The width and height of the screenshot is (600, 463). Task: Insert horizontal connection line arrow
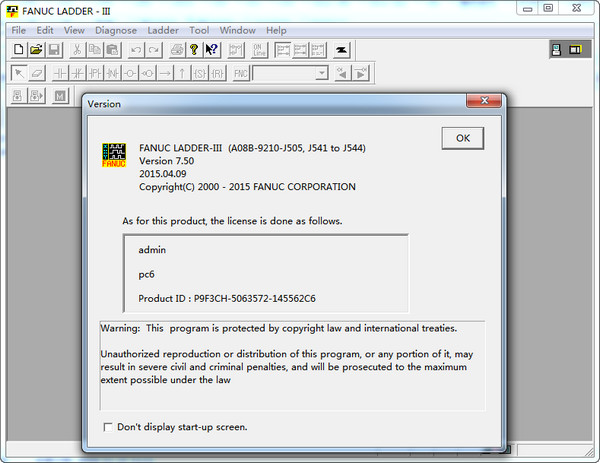165,73
